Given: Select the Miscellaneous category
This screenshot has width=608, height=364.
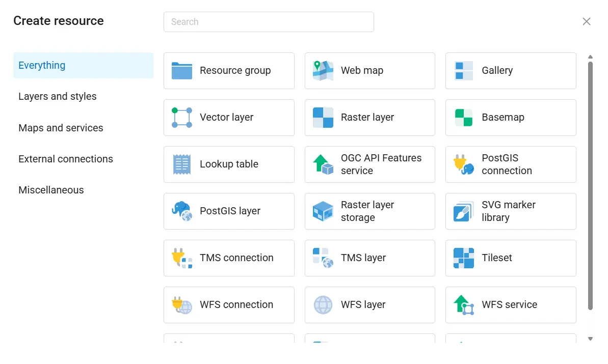Looking at the screenshot, I should point(84,190).
